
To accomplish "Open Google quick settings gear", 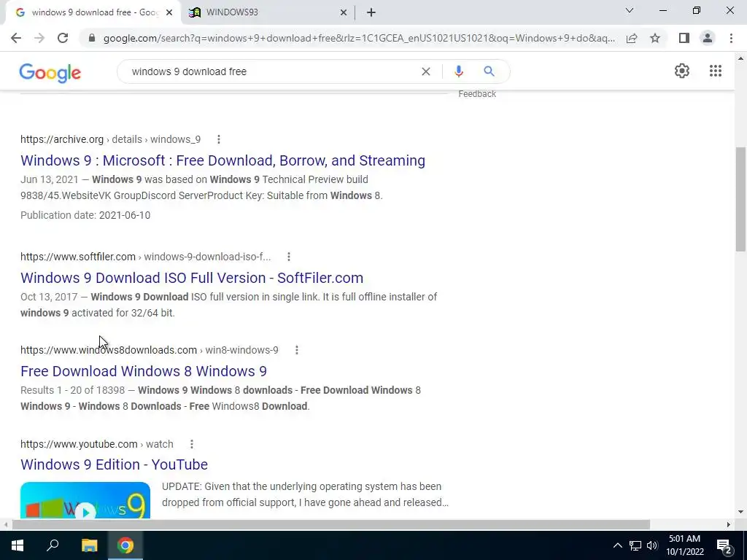I will point(682,71).
